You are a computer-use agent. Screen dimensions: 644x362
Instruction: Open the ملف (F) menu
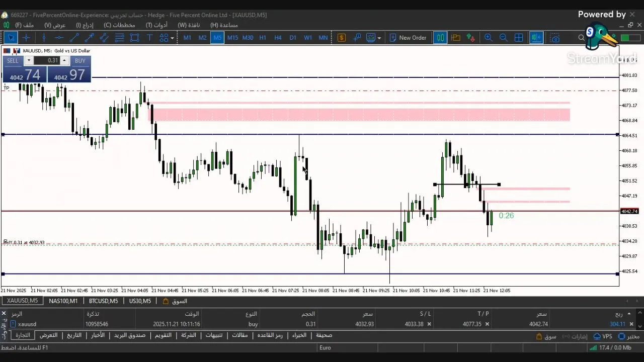[25, 25]
